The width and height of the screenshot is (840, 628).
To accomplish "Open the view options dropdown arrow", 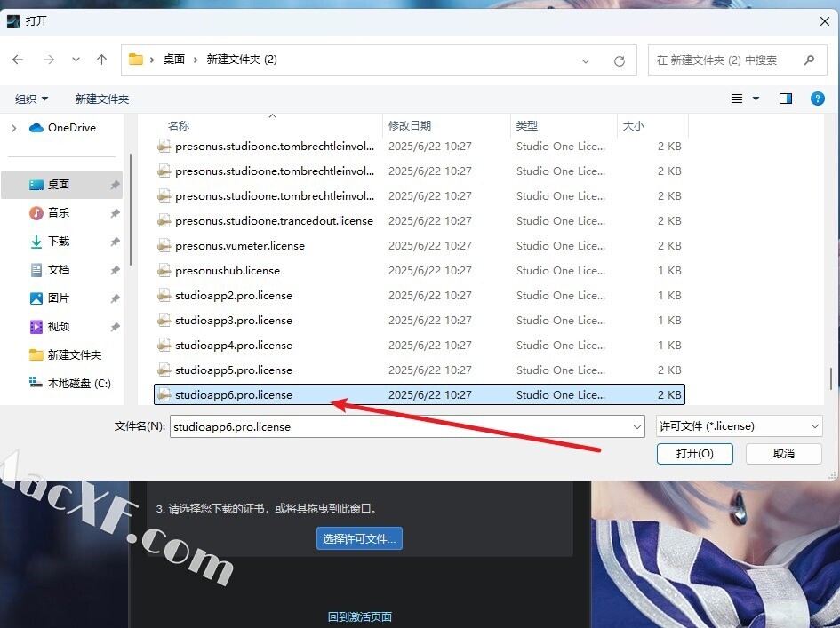I will [756, 99].
